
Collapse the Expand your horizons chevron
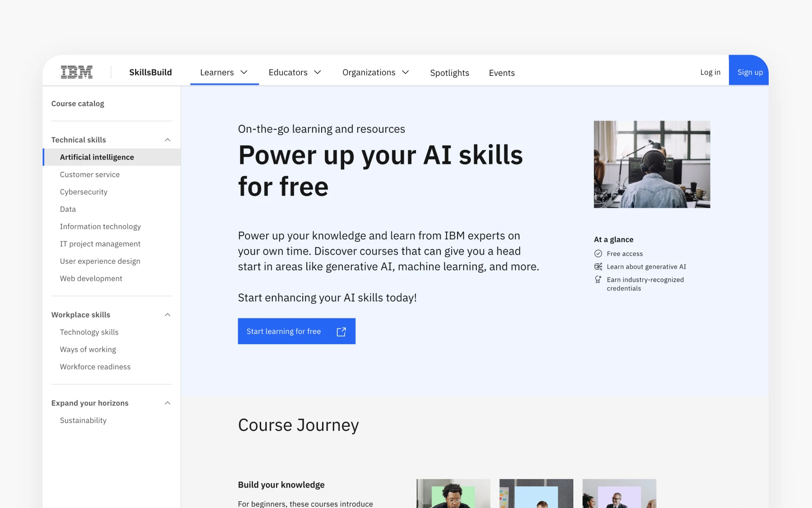click(167, 403)
